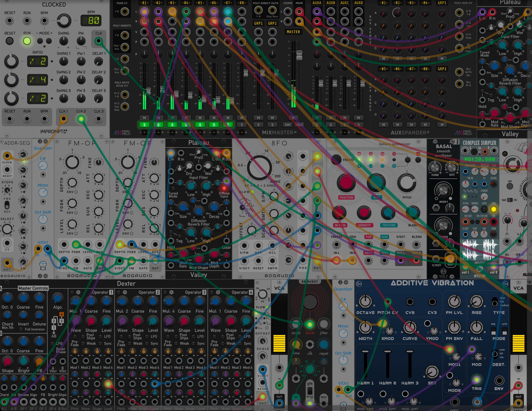The height and width of the screenshot is (411, 532).
Task: Mute the GRP1 group channel
Action: coord(259,118)
